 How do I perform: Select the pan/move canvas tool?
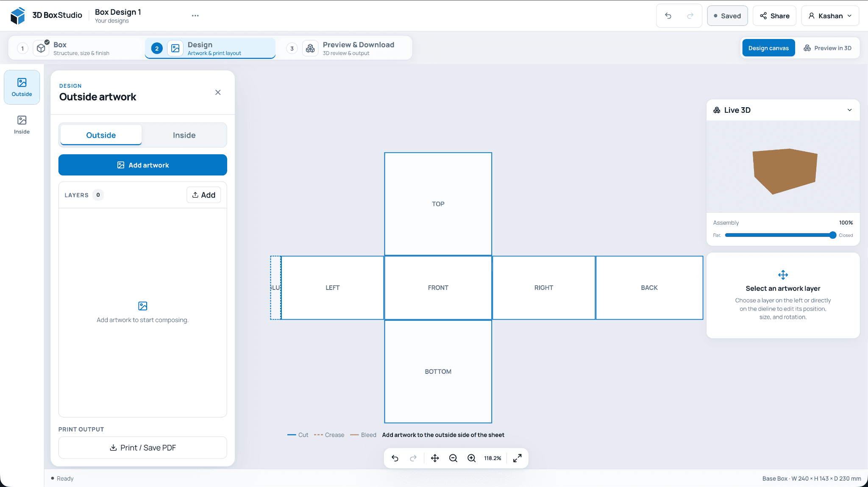(x=435, y=458)
